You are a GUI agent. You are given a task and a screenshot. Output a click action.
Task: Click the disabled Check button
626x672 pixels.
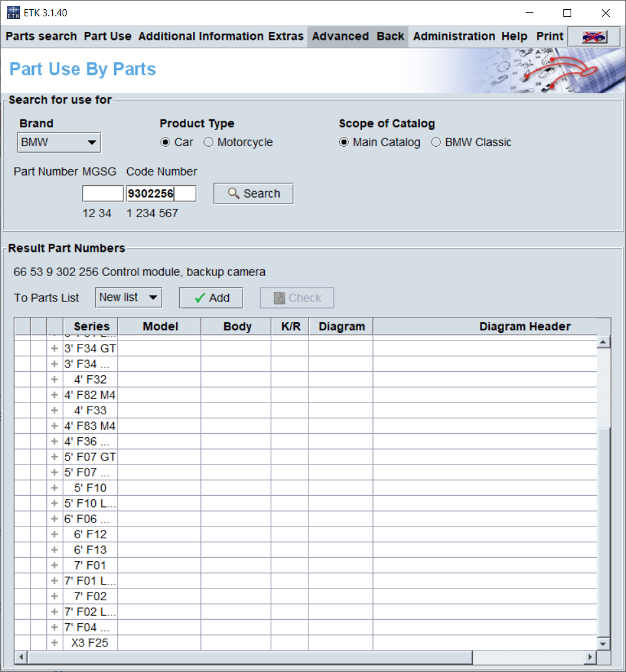pyautogui.click(x=297, y=298)
